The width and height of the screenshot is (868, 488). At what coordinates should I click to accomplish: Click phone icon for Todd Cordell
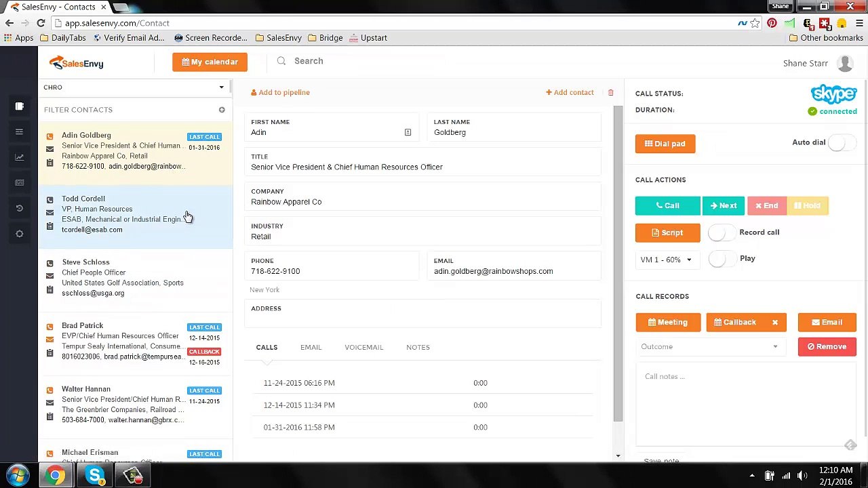50,200
